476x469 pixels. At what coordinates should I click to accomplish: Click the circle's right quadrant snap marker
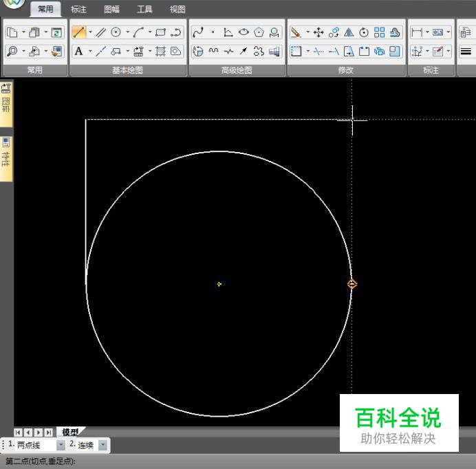352,284
